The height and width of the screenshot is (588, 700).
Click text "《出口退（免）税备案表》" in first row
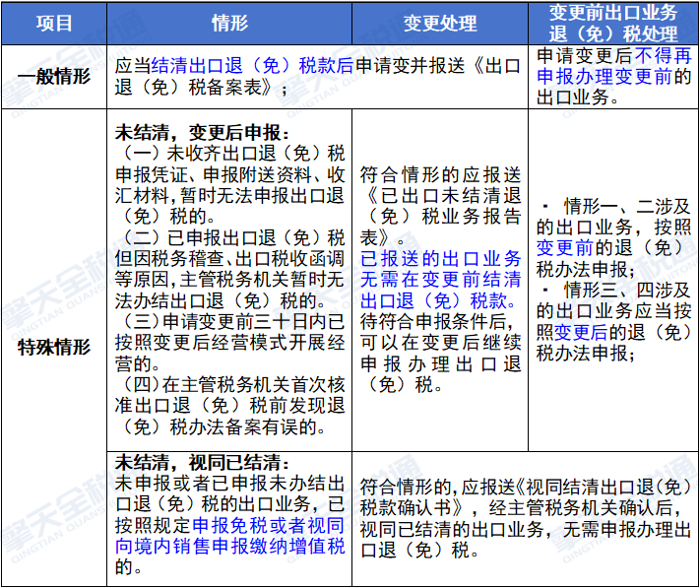tap(317, 77)
